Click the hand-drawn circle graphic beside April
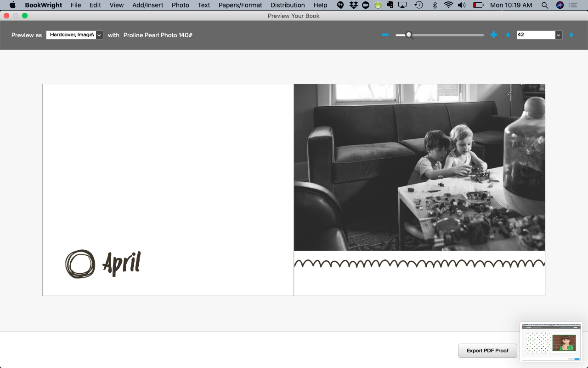 point(80,264)
